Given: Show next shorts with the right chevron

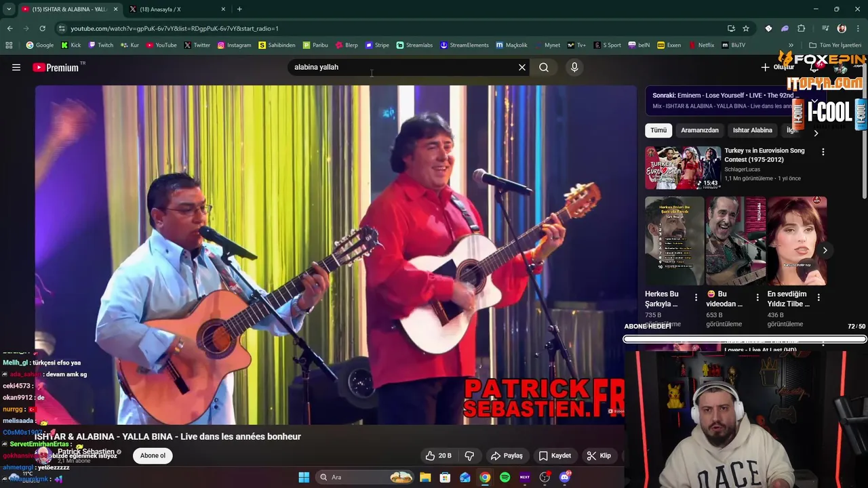Looking at the screenshot, I should [825, 250].
